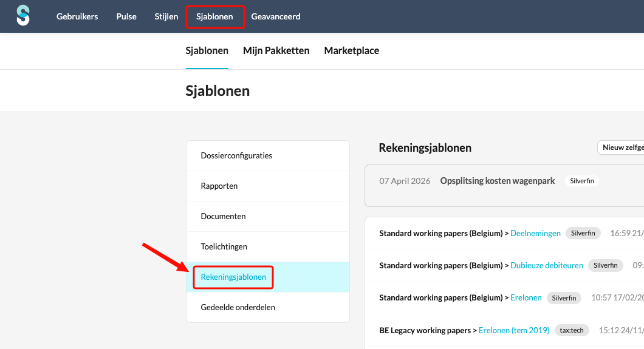644x349 pixels.
Task: Open the Erelonen (tem 2019) link
Action: point(513,330)
